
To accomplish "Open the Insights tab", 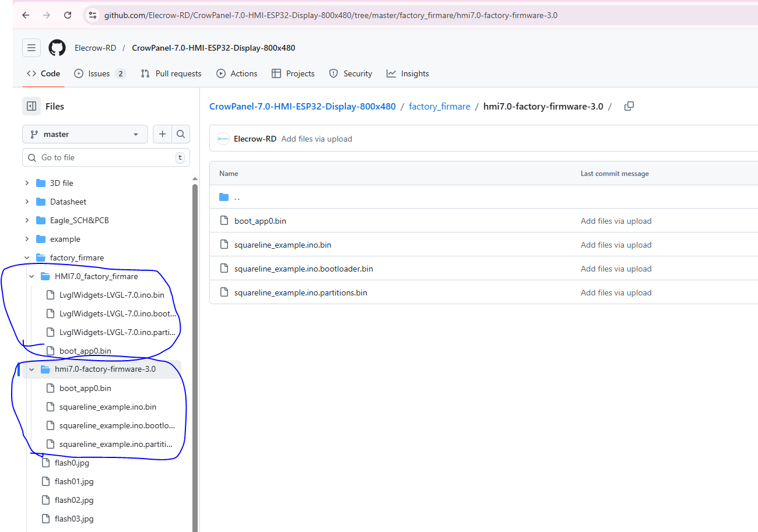I will coord(408,73).
